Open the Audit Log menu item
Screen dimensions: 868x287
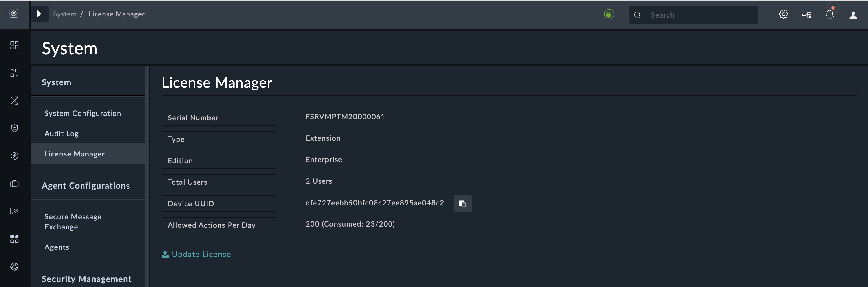coord(61,133)
